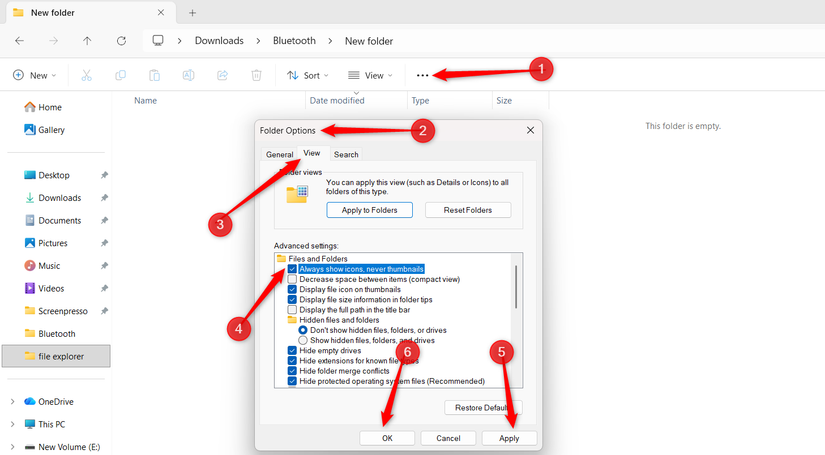Screen dimensions: 825x455
Task: Open Gallery in the sidebar
Action: tap(50, 130)
